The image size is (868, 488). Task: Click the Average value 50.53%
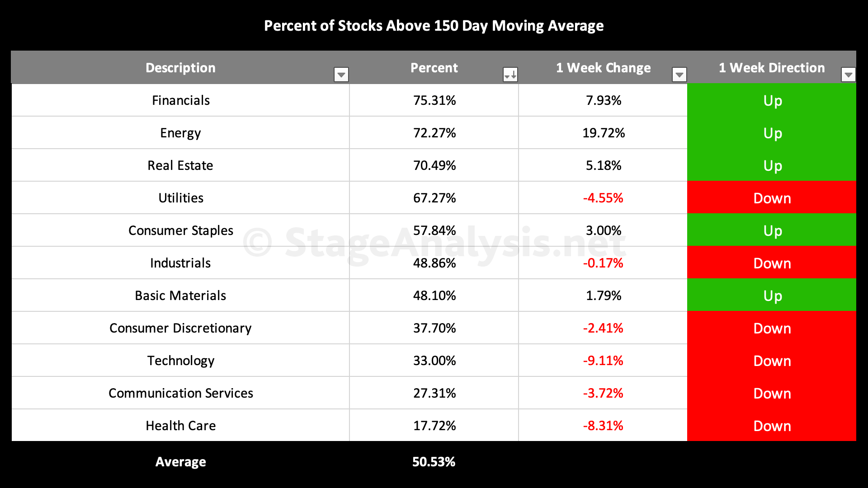[434, 462]
